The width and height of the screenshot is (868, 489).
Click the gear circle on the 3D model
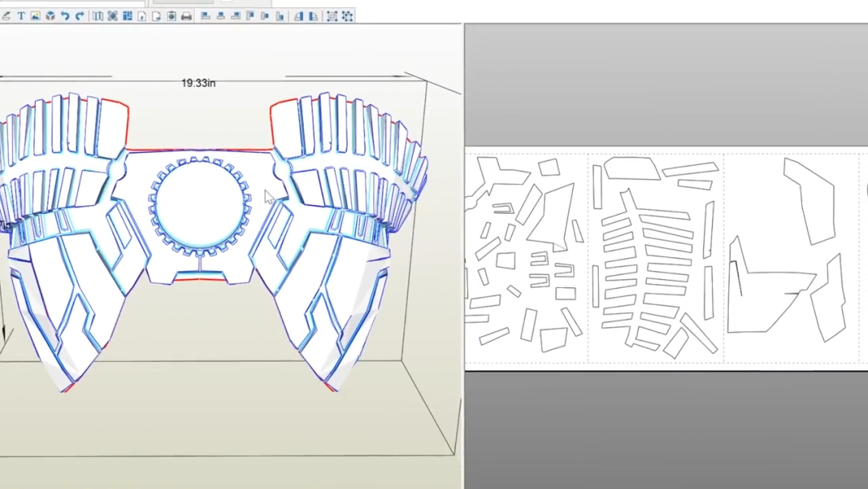(200, 206)
